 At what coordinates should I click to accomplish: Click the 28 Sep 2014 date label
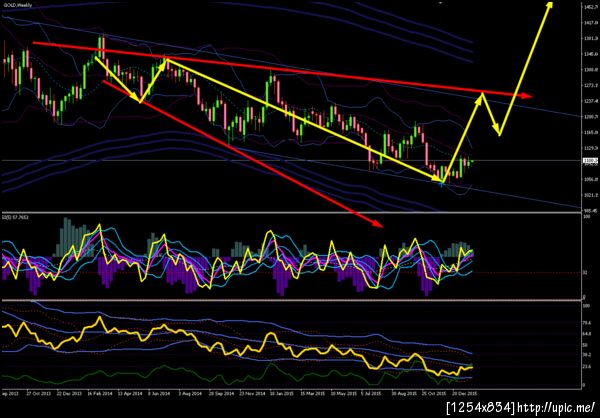pos(221,393)
